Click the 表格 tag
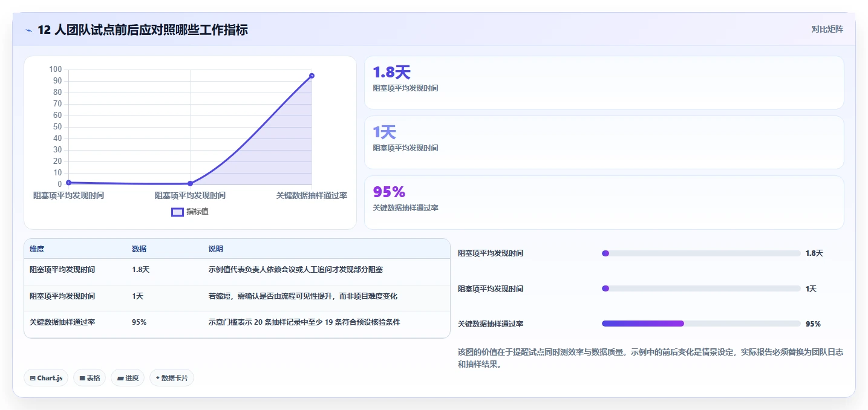The width and height of the screenshot is (868, 410). 90,378
